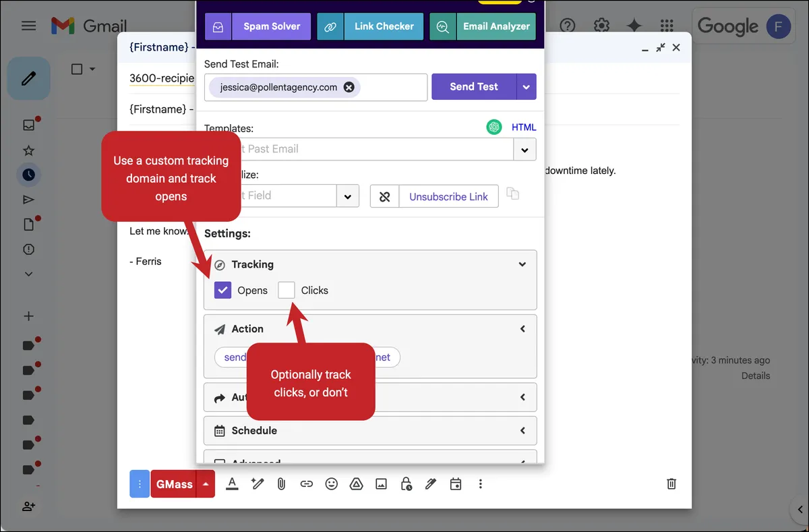809x532 pixels.
Task: Open More options three dots in compose
Action: [480, 483]
